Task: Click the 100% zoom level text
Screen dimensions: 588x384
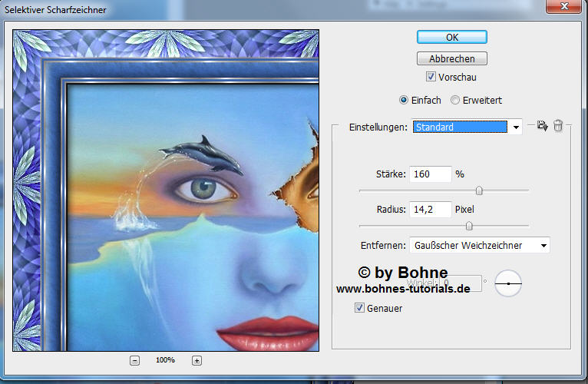Action: [165, 360]
